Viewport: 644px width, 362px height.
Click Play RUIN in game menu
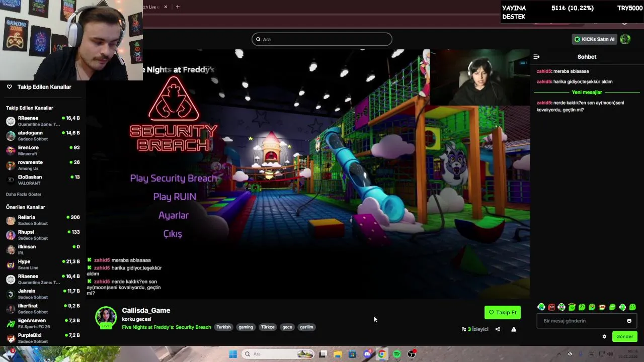tap(175, 197)
